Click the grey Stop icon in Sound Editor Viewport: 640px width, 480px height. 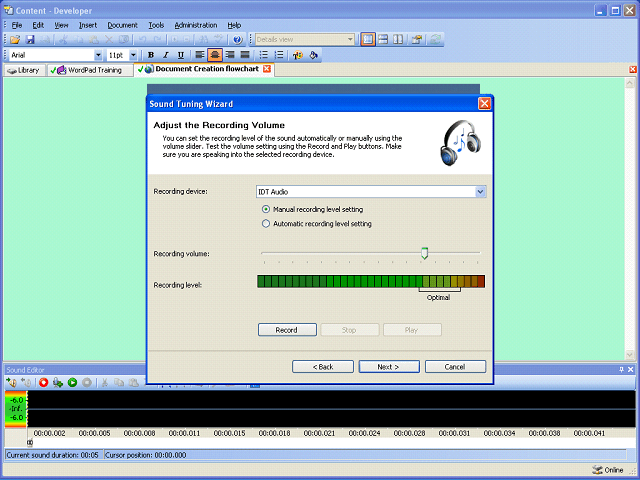point(87,382)
